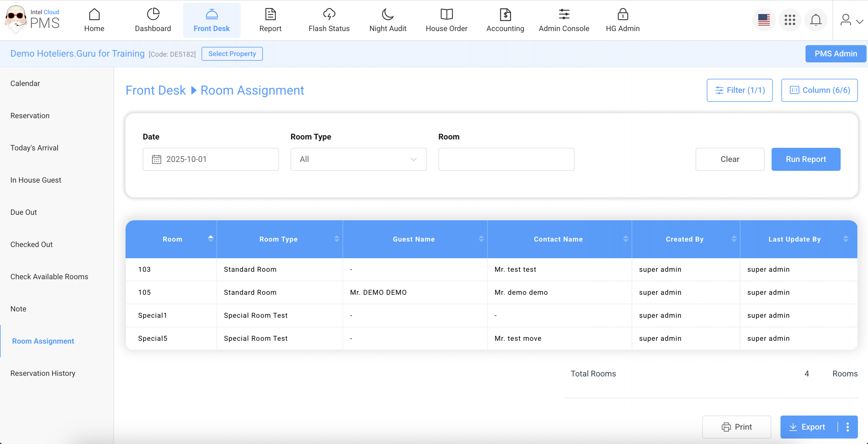Click the House Order book icon
The height and width of the screenshot is (444, 868).
(x=446, y=14)
